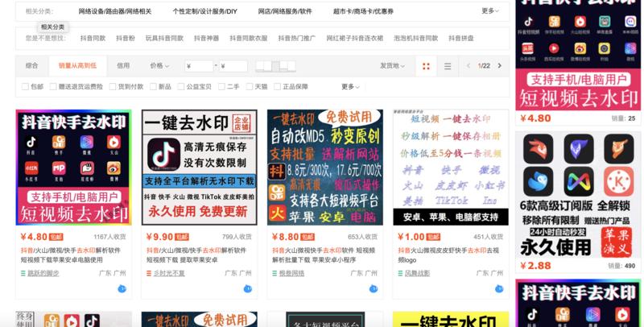Check the 公益宝贝 filter box
Image resolution: width=644 pixels, height=327 pixels.
point(180,87)
